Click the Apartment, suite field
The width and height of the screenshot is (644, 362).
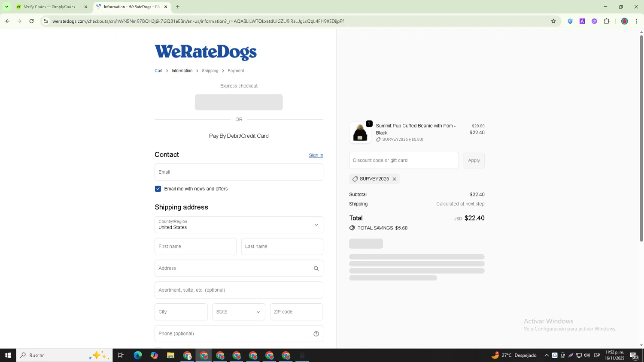click(239, 290)
